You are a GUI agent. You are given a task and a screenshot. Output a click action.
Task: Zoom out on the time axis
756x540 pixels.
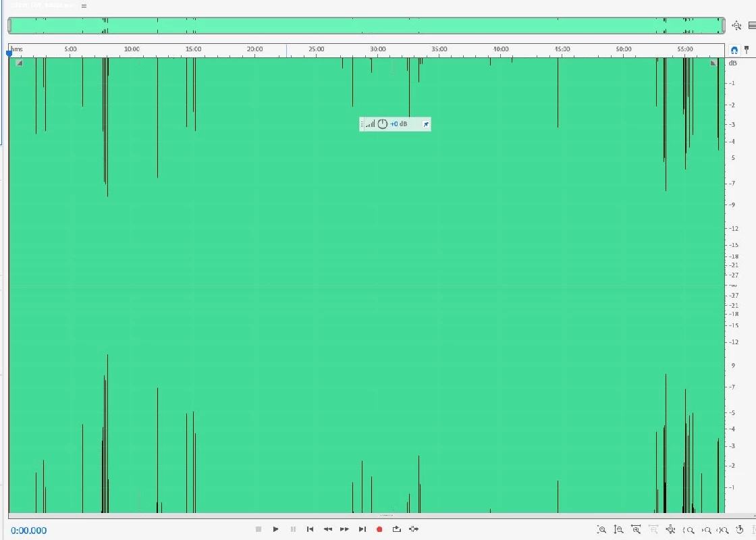click(x=653, y=529)
